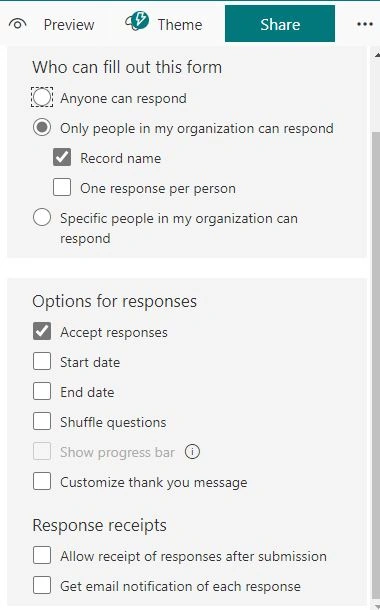Screen dimensions: 380x610
Task: Open the Theme lightning palette icon
Action: 137,21
